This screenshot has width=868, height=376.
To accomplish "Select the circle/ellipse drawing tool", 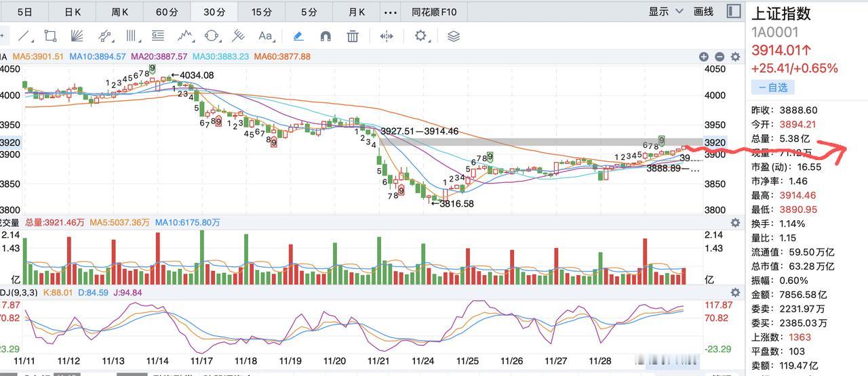I will click(x=212, y=36).
